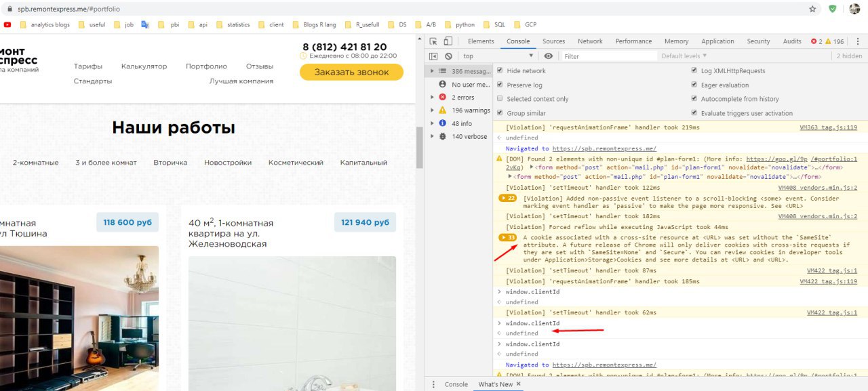868x391 pixels.
Task: Open the YouTube bookmark icon
Action: tap(7, 24)
